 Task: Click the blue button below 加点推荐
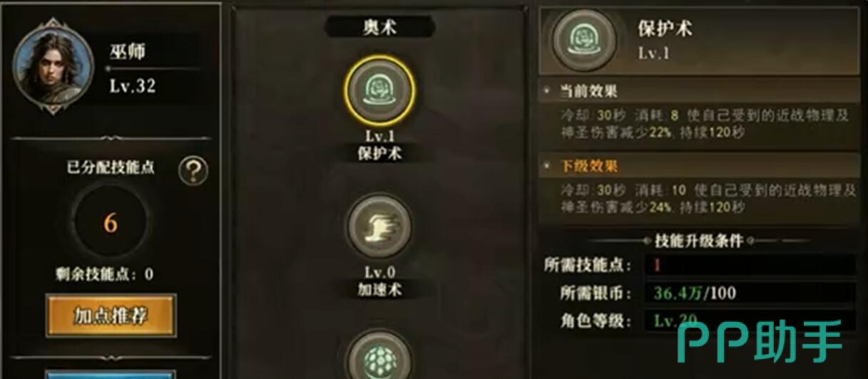coord(111,374)
